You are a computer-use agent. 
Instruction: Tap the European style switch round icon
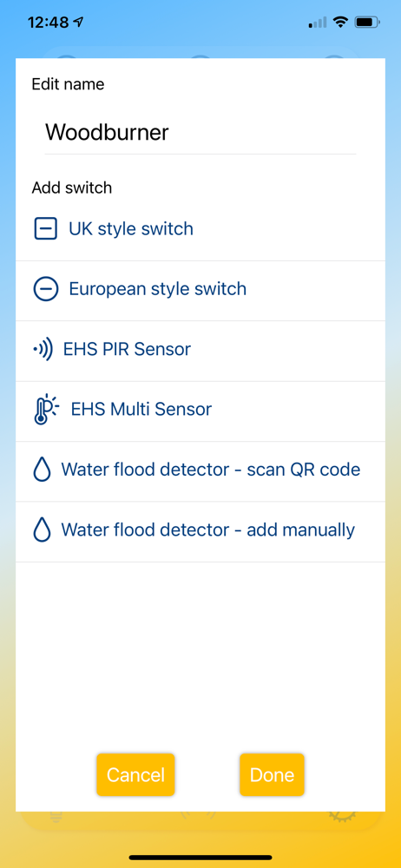coord(45,289)
